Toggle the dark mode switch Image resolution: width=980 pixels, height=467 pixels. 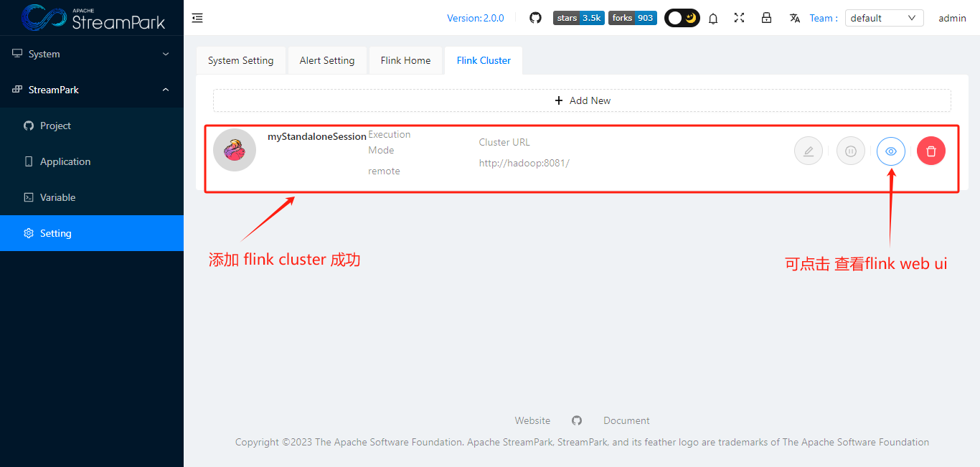coord(682,18)
